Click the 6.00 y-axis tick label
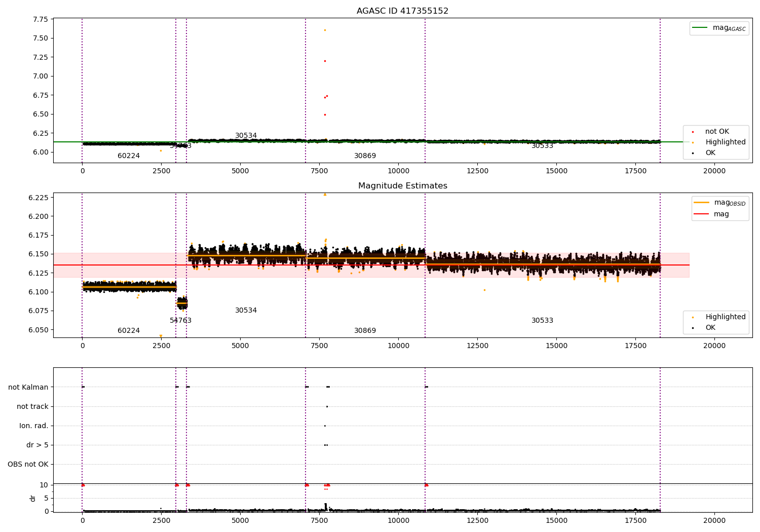 [x=40, y=152]
